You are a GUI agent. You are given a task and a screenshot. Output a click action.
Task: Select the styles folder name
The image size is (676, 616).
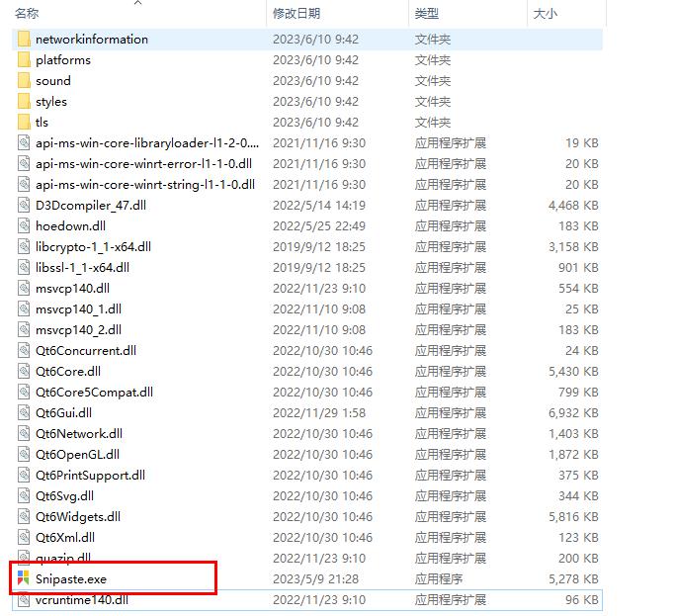tap(51, 102)
